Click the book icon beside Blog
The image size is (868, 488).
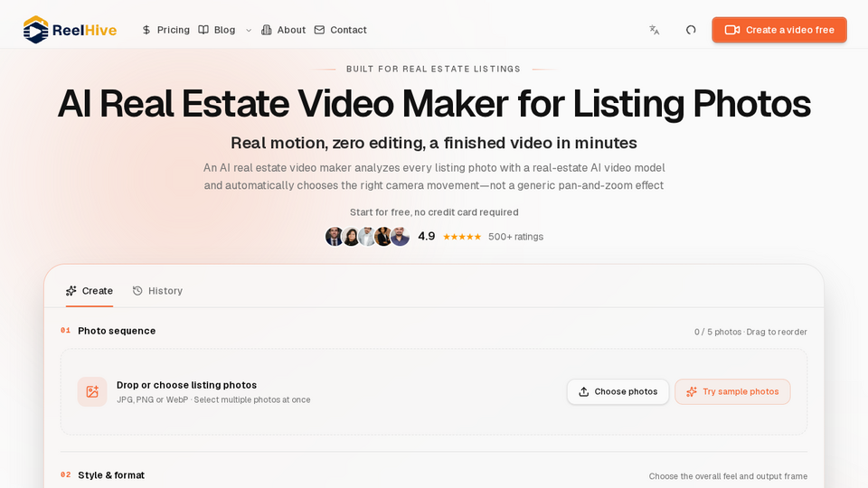click(x=203, y=30)
